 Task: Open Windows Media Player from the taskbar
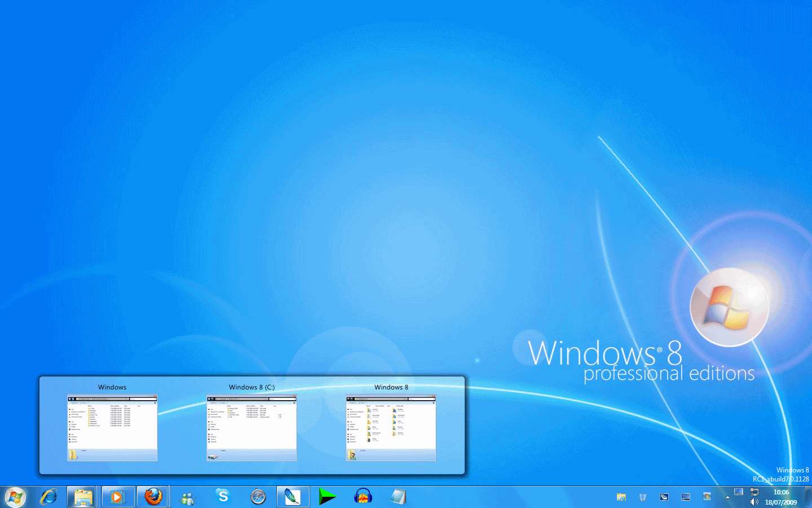118,497
